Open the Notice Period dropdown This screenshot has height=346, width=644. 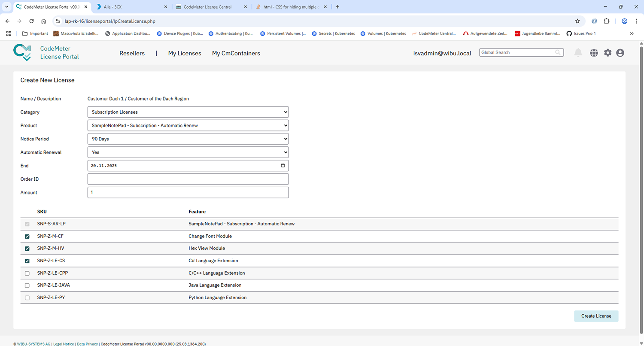click(188, 139)
